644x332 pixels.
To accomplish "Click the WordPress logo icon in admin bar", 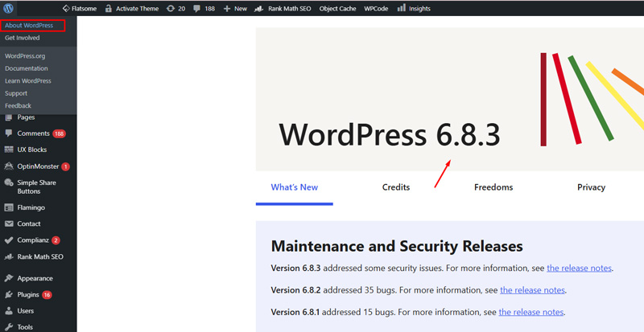I will 8,8.
